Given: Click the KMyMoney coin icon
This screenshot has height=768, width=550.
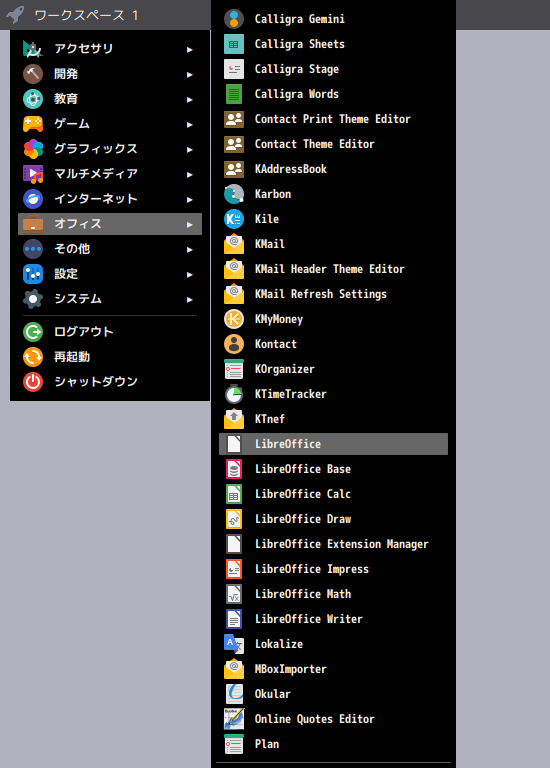Looking at the screenshot, I should pos(234,319).
